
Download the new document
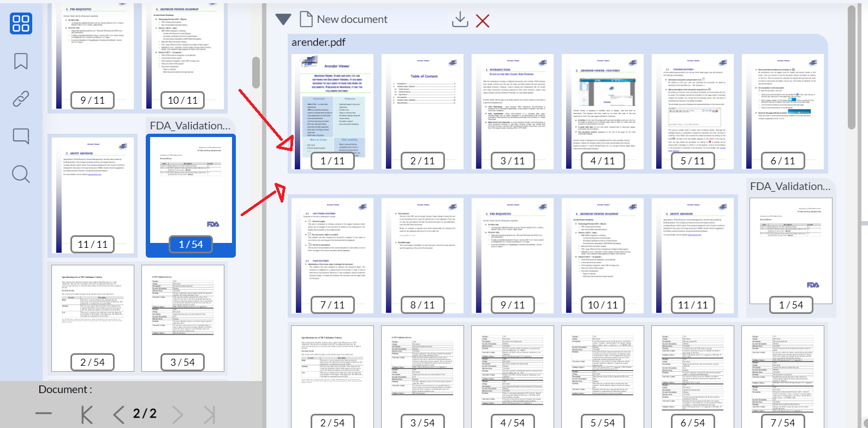[x=460, y=20]
